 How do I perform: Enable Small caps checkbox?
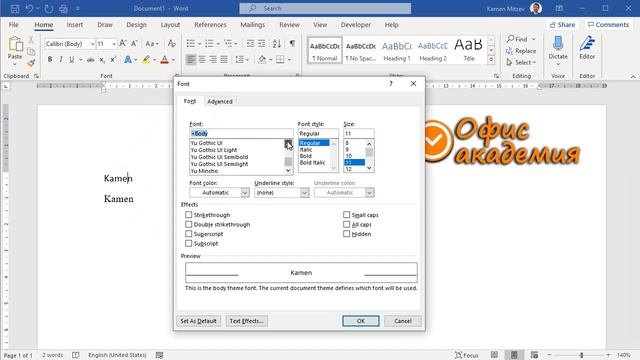347,215
